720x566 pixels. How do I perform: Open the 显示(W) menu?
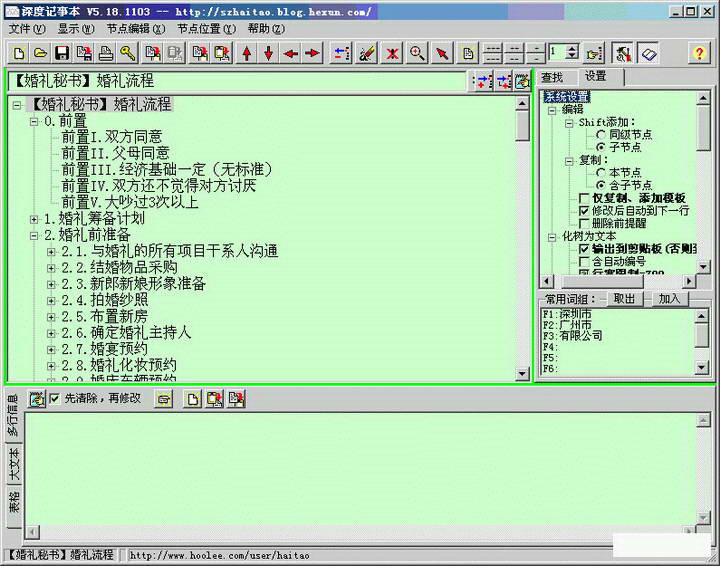point(76,29)
